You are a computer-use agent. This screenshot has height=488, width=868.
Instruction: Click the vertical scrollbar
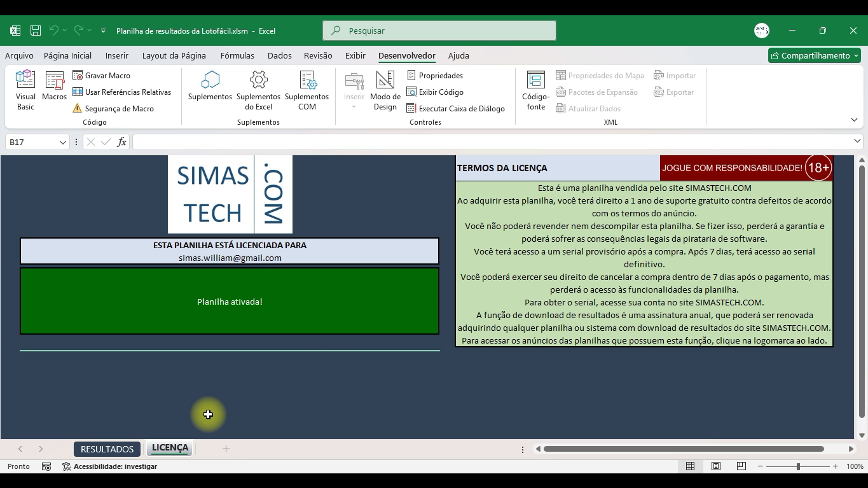pyautogui.click(x=862, y=291)
